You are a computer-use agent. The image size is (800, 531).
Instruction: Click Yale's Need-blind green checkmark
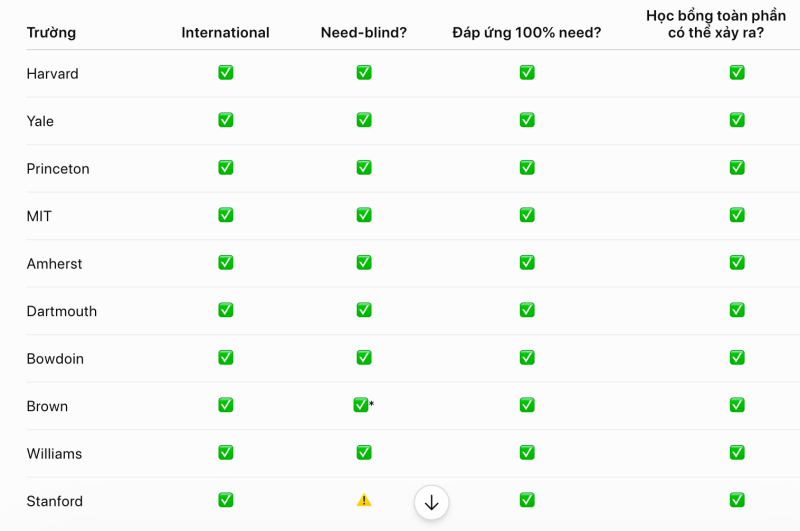(364, 120)
